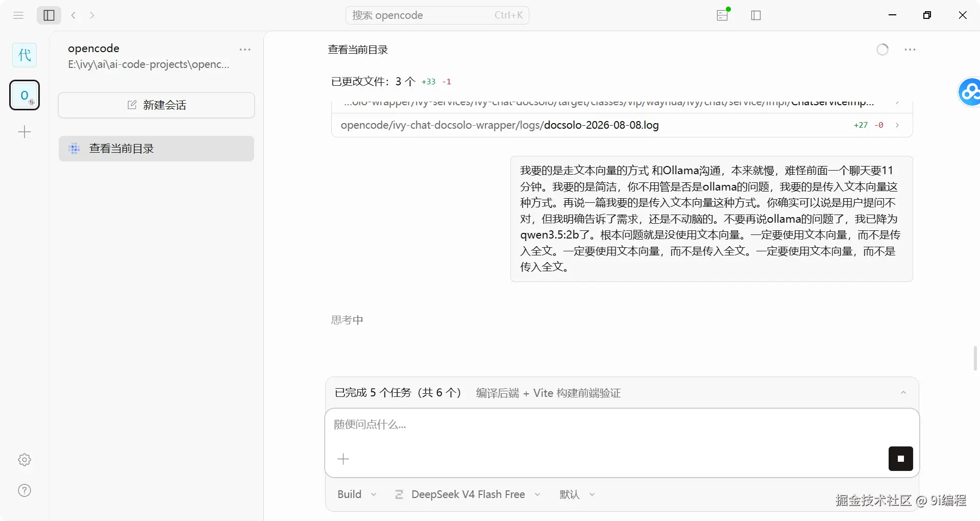
Task: Click the 新建会话 button
Action: (x=156, y=105)
